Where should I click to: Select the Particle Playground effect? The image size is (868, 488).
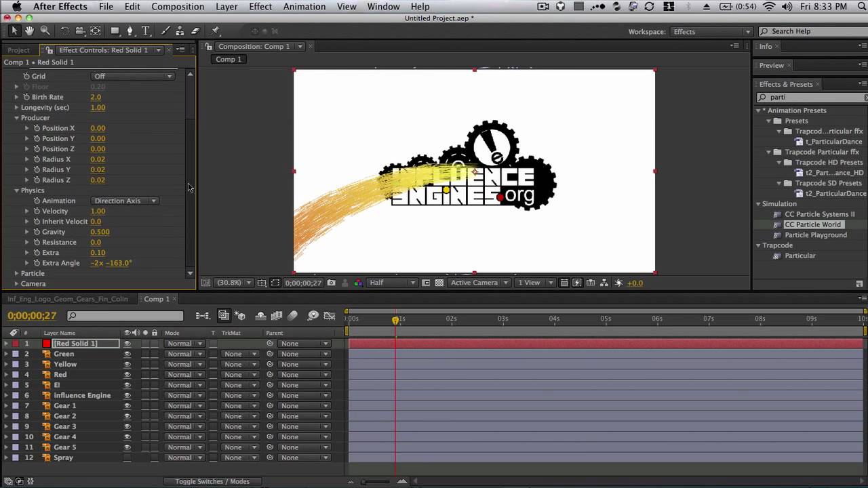816,235
